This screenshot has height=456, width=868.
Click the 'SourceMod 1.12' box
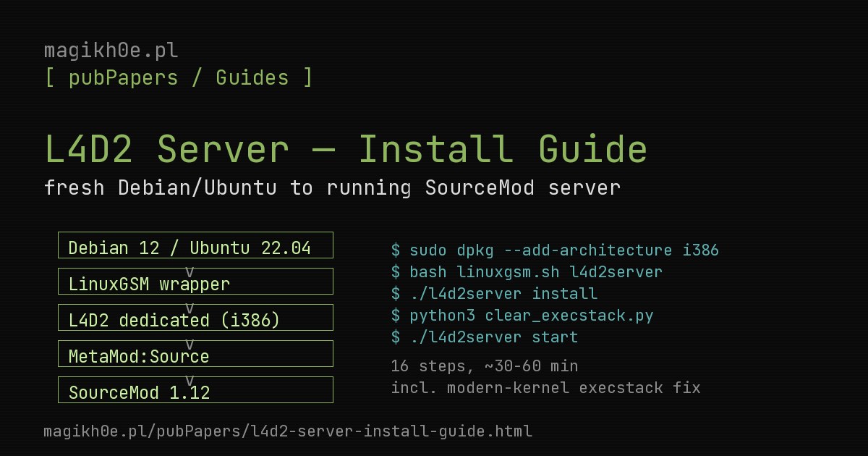tap(195, 390)
